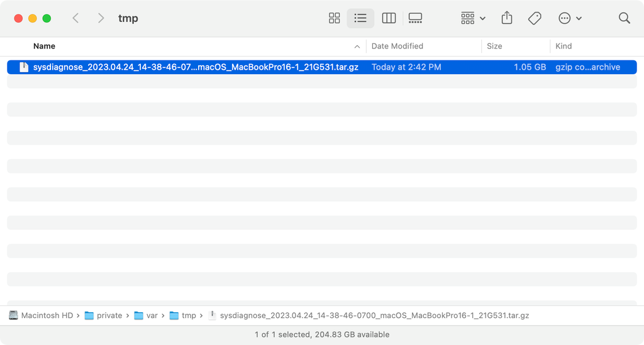
Task: Open the Group By options menu
Action: click(473, 18)
